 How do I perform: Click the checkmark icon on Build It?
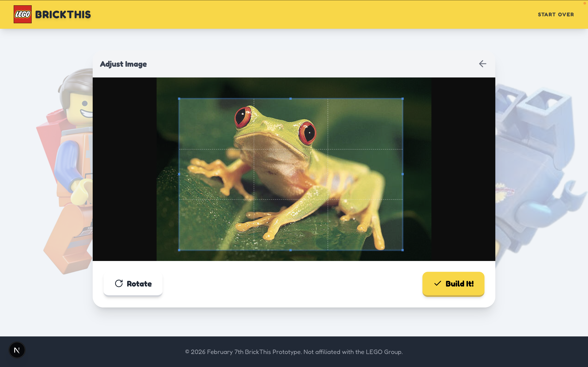(x=438, y=283)
